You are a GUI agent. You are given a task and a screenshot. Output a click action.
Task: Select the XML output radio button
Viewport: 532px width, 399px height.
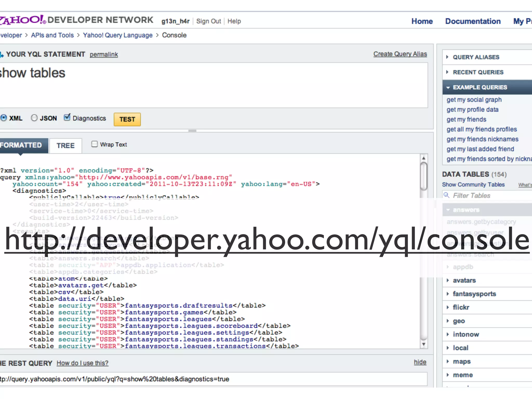click(x=4, y=118)
